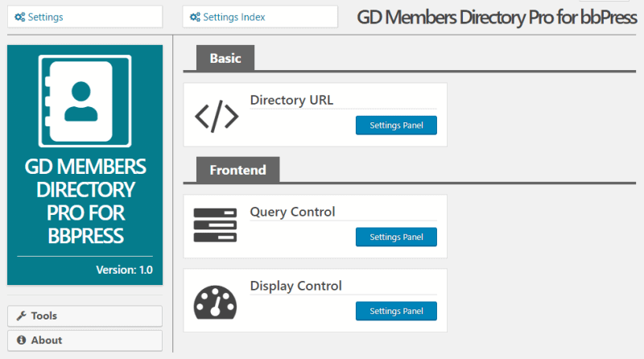This screenshot has height=359, width=644.
Task: Click the Directory URL code brackets icon
Action: point(217,116)
